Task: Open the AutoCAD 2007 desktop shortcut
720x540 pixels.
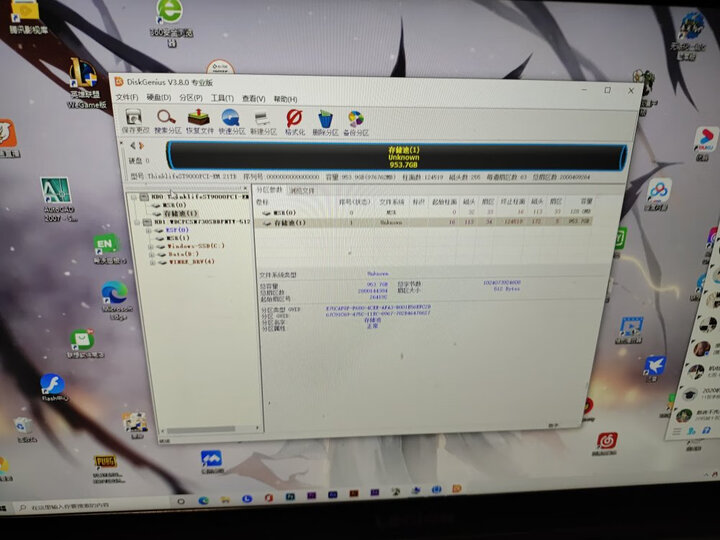Action: click(x=58, y=200)
